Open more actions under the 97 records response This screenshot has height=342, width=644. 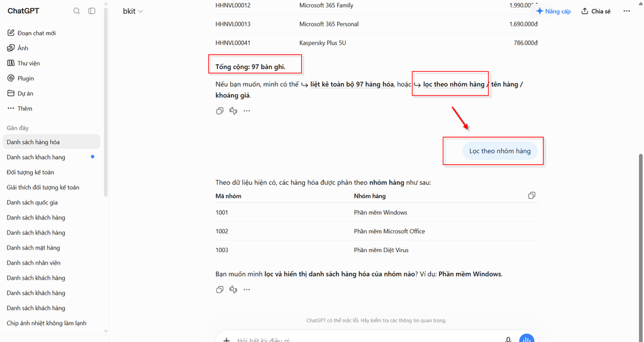click(247, 111)
